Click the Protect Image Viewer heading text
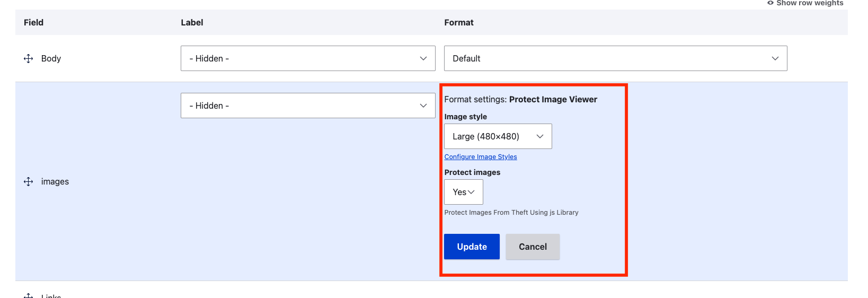 coord(553,100)
